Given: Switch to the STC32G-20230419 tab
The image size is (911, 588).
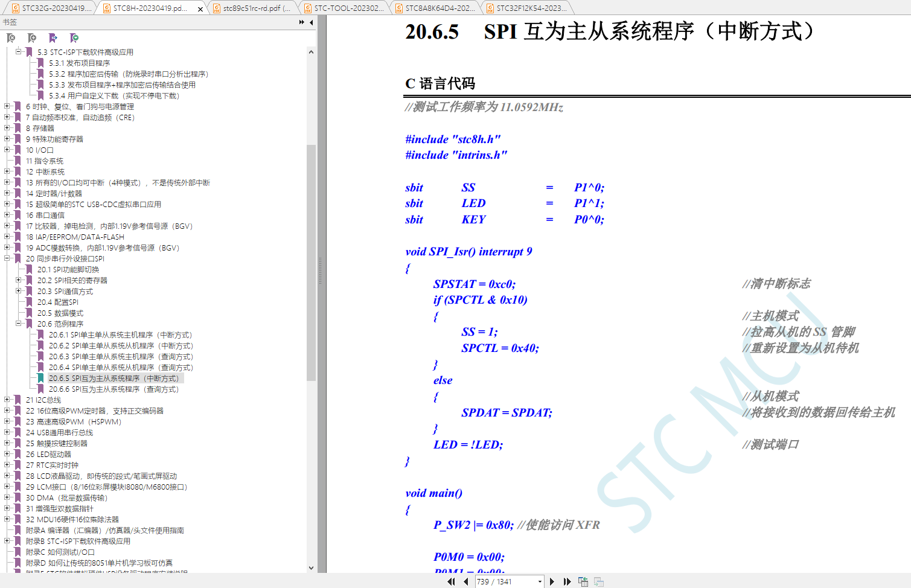Looking at the screenshot, I should click(x=52, y=8).
